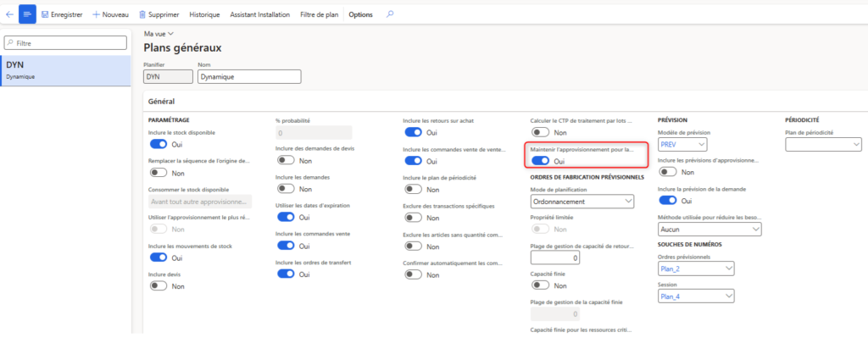868x343 pixels.
Task: Click the Enregistrer save icon
Action: click(x=45, y=14)
